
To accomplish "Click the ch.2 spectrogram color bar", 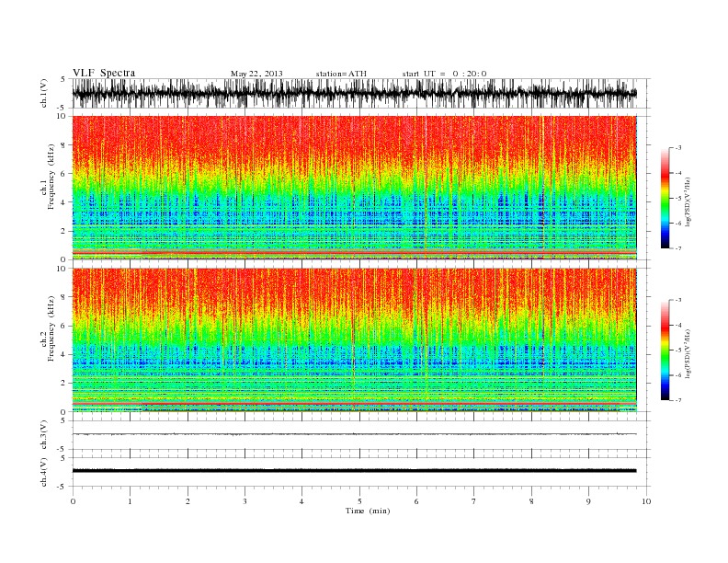I will click(x=665, y=350).
